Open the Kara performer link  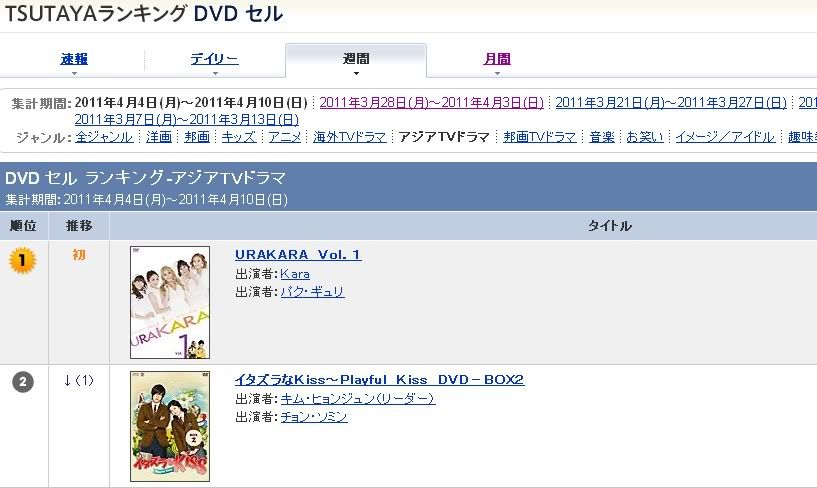(295, 273)
